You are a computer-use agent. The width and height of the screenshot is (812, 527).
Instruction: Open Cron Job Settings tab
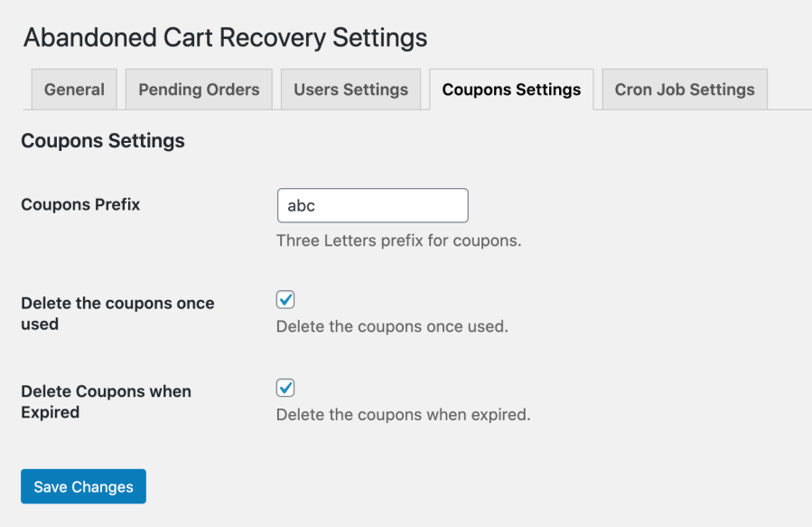[x=685, y=89]
